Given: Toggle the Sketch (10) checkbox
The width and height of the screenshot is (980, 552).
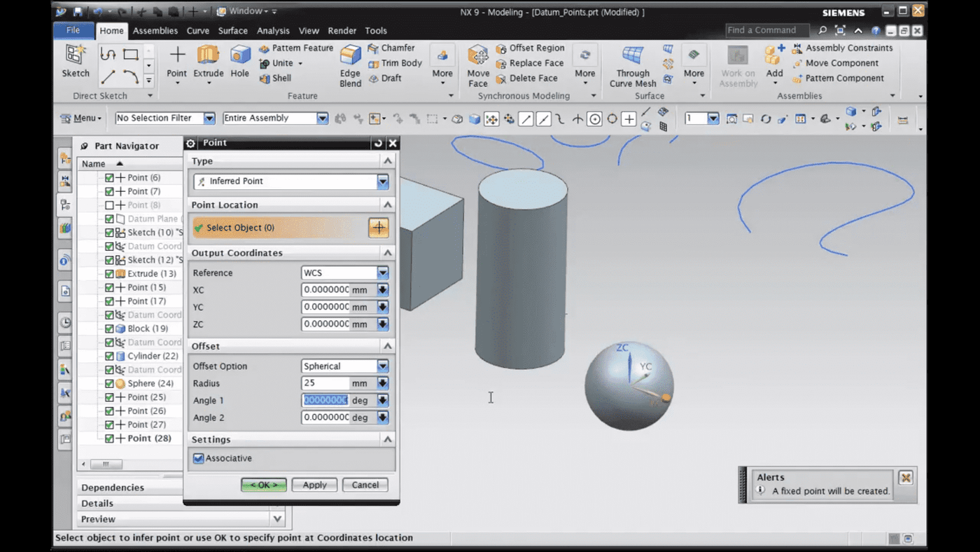Looking at the screenshot, I should click(109, 233).
